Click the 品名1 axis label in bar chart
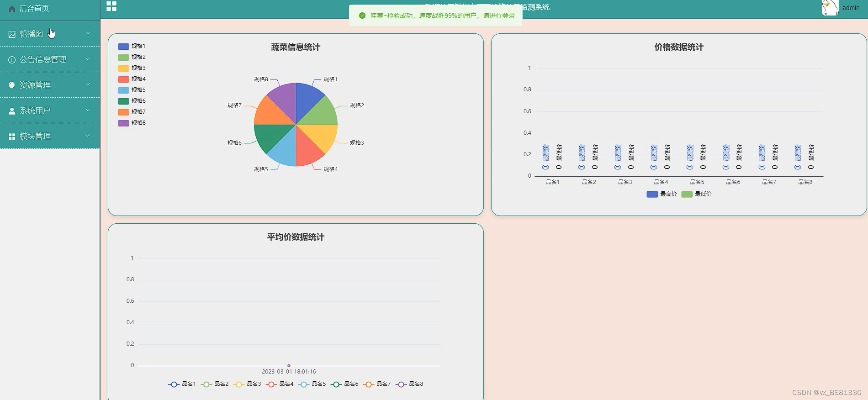This screenshot has height=400, width=868. point(553,182)
